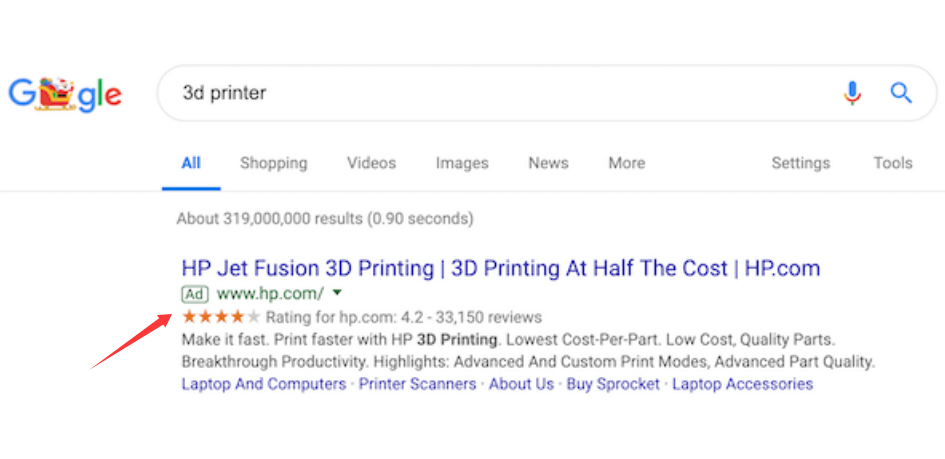Screen dimensions: 945x459
Task: Click the Google holiday doodle logo
Action: coord(65,93)
